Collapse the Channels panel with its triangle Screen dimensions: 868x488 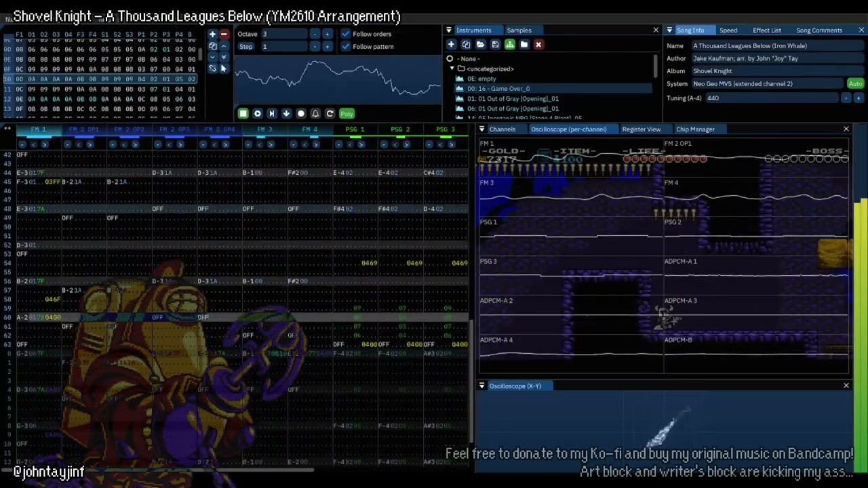coord(481,129)
